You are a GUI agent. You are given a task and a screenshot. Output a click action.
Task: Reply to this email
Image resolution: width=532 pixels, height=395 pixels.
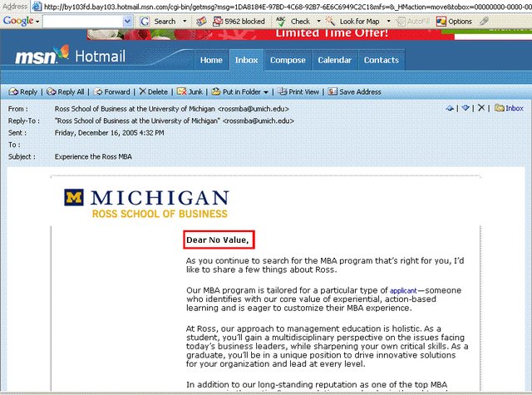click(x=23, y=91)
